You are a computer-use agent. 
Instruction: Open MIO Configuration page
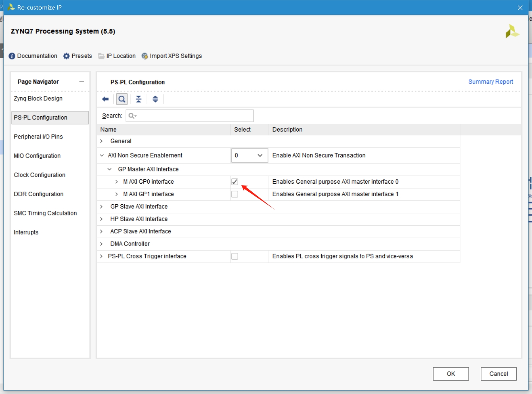click(x=37, y=156)
